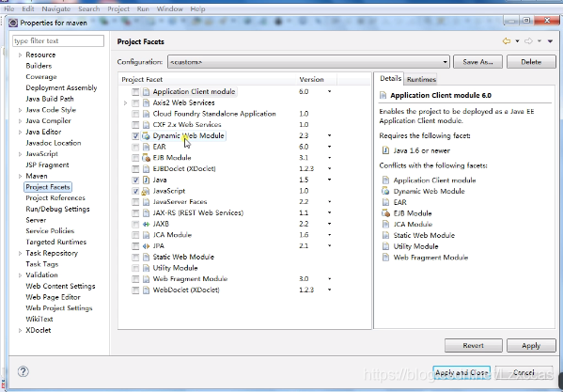Open the Navigate menu
The width and height of the screenshot is (563, 392).
pos(56,9)
